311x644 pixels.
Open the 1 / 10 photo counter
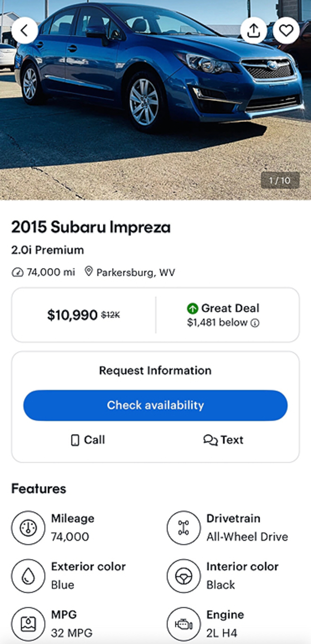[x=280, y=180]
